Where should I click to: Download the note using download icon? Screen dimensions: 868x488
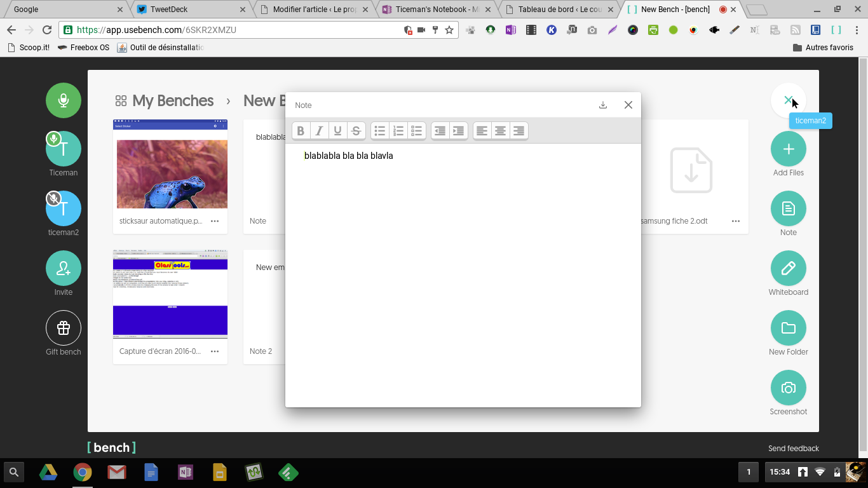[x=603, y=105]
